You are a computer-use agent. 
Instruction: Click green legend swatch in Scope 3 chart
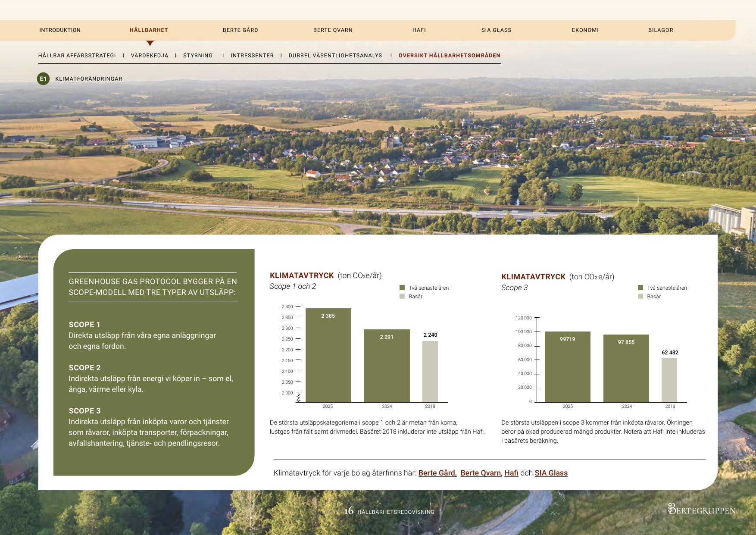click(640, 288)
